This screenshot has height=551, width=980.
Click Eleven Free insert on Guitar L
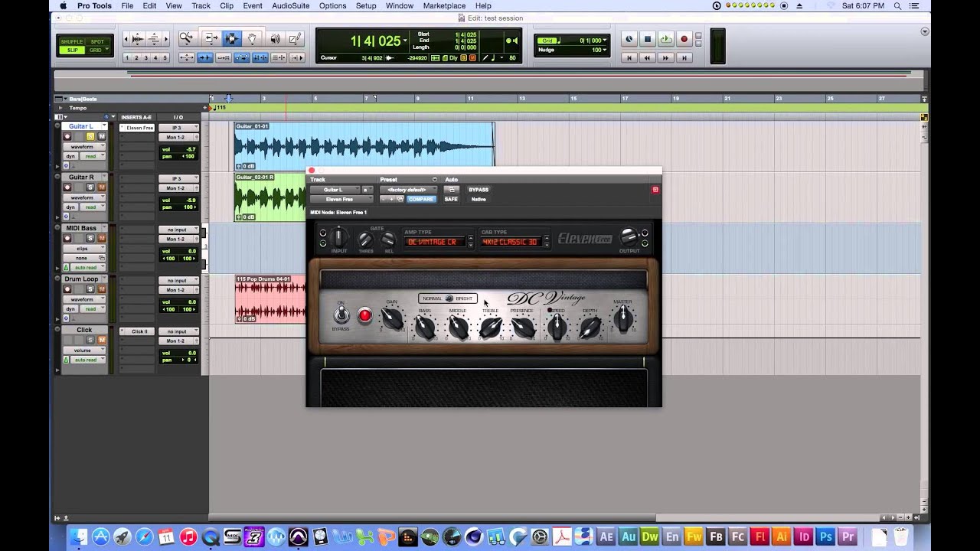[x=138, y=128]
